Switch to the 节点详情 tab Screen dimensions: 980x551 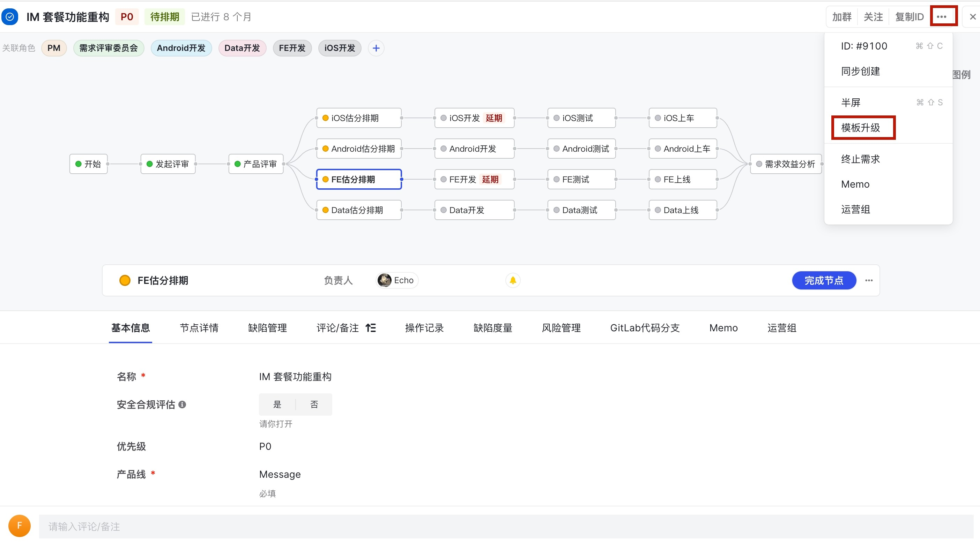[x=199, y=328]
